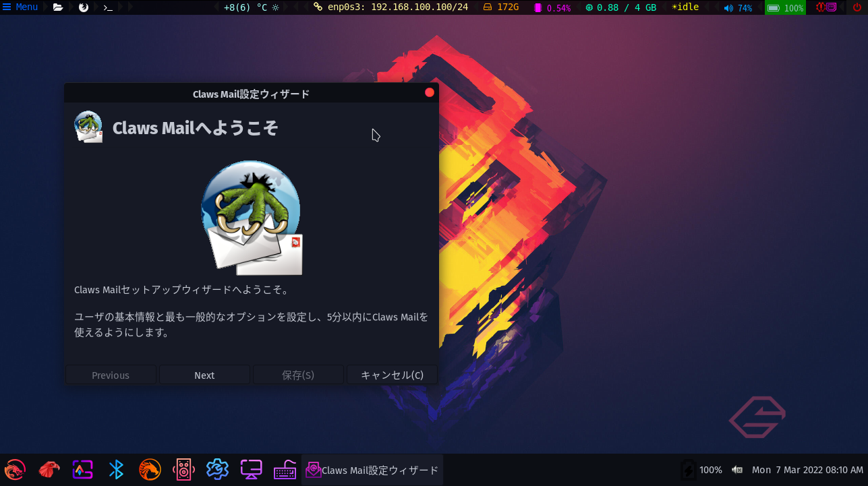Open the magenta monitor display dock icon
This screenshot has height=486, width=868.
[x=251, y=469]
